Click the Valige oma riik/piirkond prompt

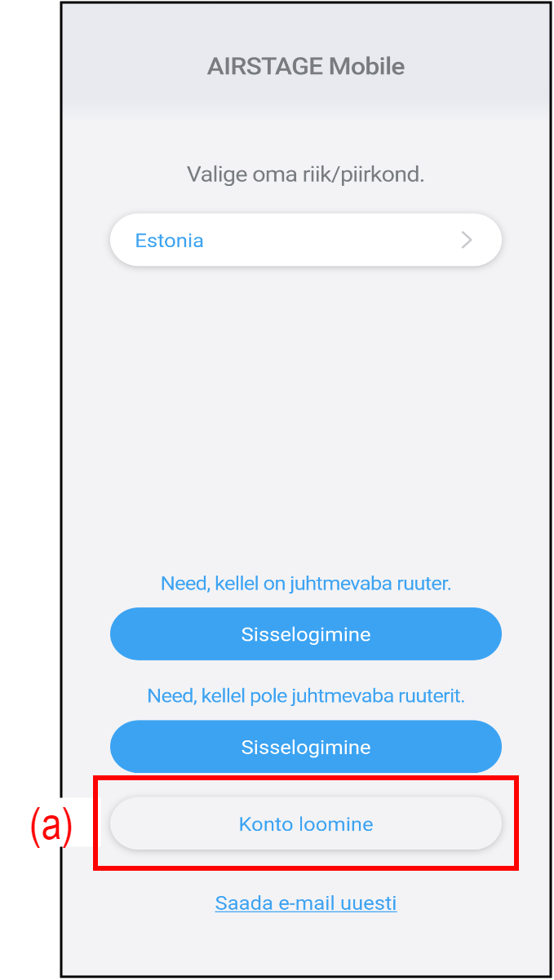tap(305, 174)
